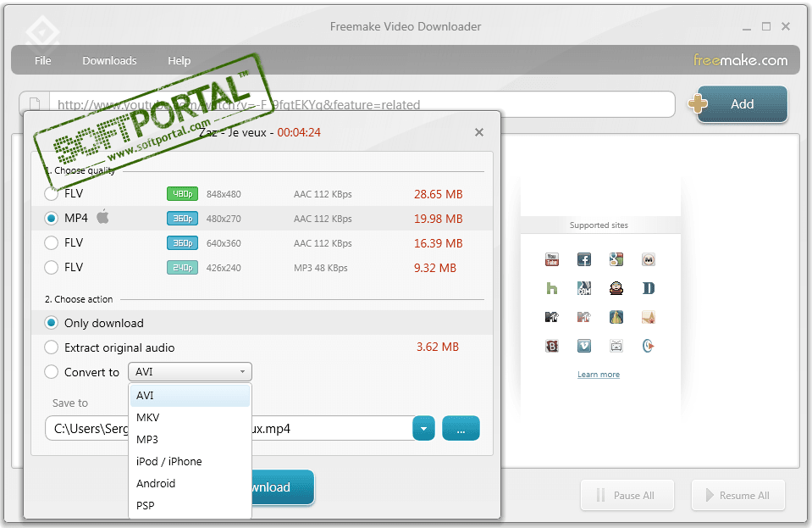Click the Freemake diamond logo icon

pos(42,32)
